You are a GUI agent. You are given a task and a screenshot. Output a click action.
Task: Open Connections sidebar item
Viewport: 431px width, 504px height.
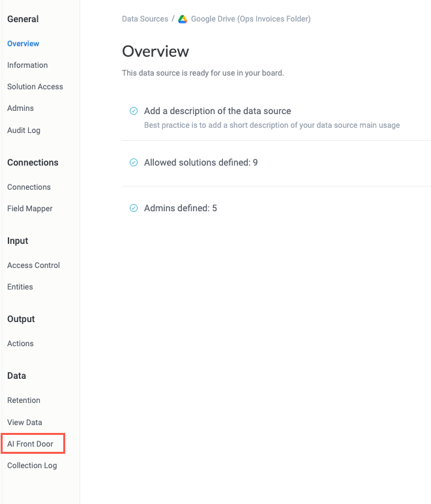(29, 187)
